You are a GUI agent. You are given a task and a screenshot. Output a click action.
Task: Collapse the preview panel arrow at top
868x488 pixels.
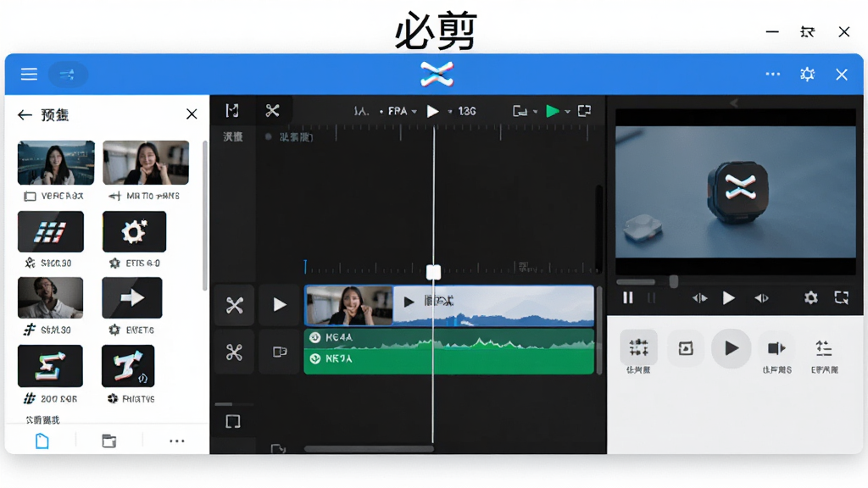tap(734, 103)
